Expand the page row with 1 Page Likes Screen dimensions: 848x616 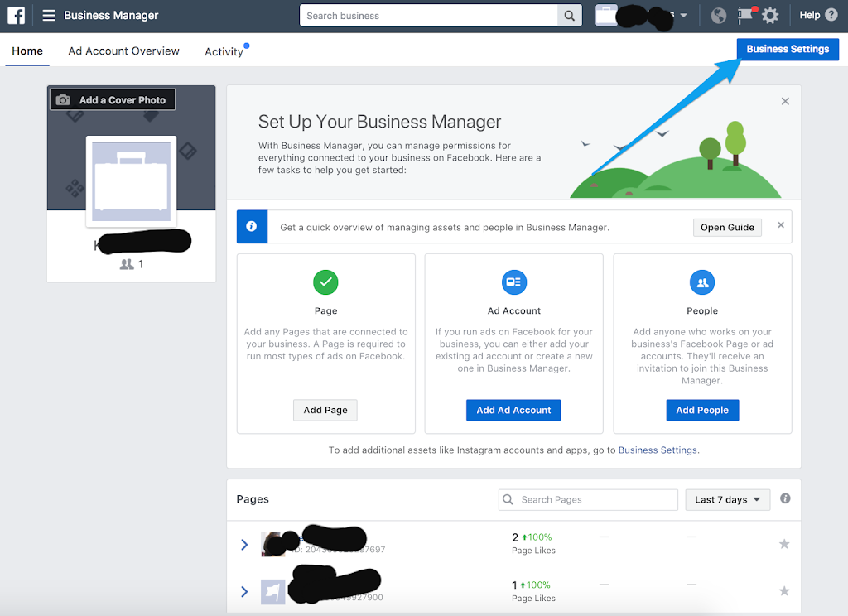(x=244, y=592)
